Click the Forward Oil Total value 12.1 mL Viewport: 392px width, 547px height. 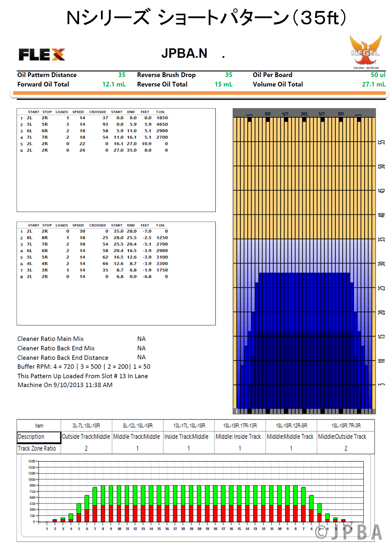pyautogui.click(x=114, y=84)
